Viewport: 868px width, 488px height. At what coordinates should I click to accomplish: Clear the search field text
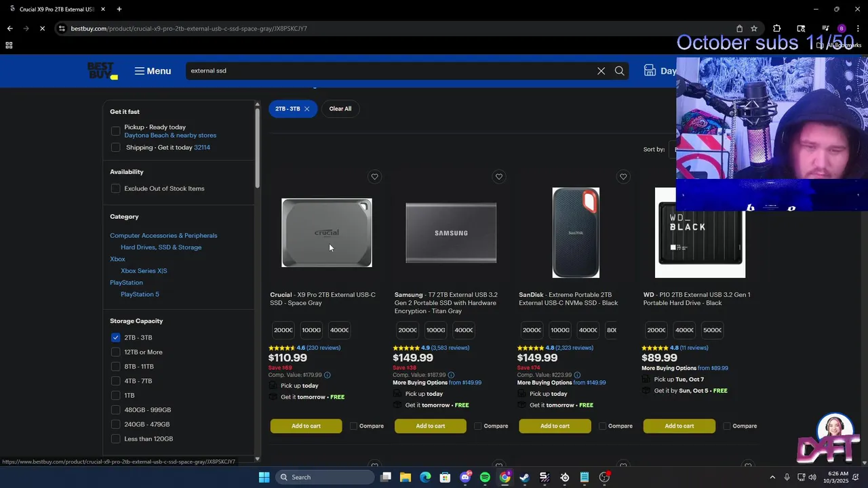601,70
